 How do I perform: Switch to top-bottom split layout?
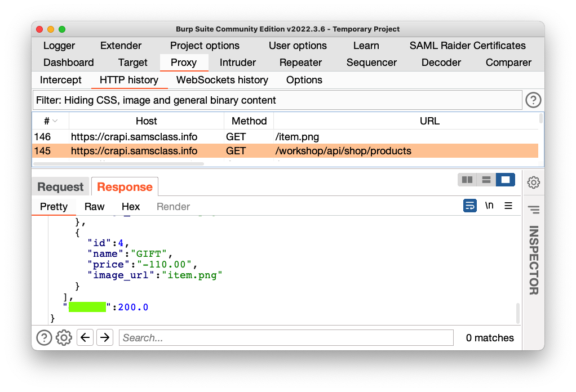click(x=486, y=180)
